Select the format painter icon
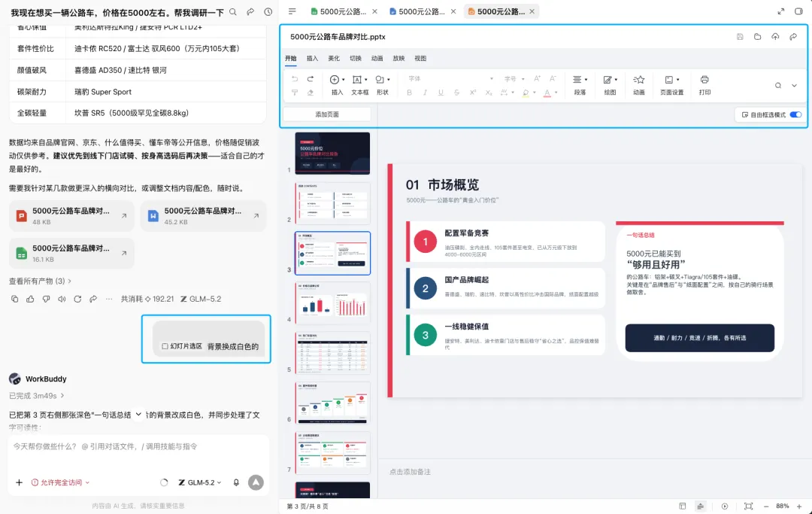The image size is (812, 514). pos(295,93)
